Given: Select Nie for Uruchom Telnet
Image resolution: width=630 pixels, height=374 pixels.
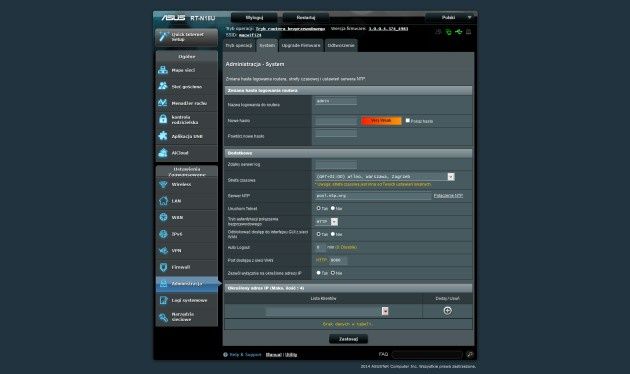Looking at the screenshot, I should click(x=333, y=208).
